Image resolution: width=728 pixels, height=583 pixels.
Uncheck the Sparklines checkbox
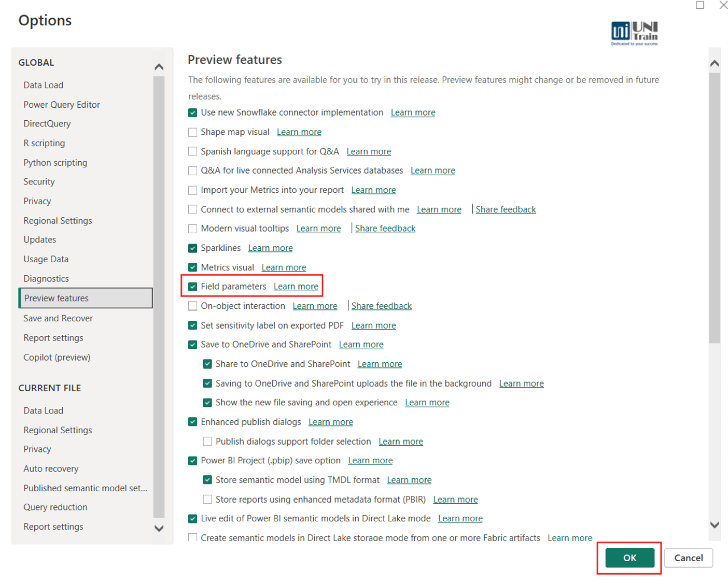192,248
